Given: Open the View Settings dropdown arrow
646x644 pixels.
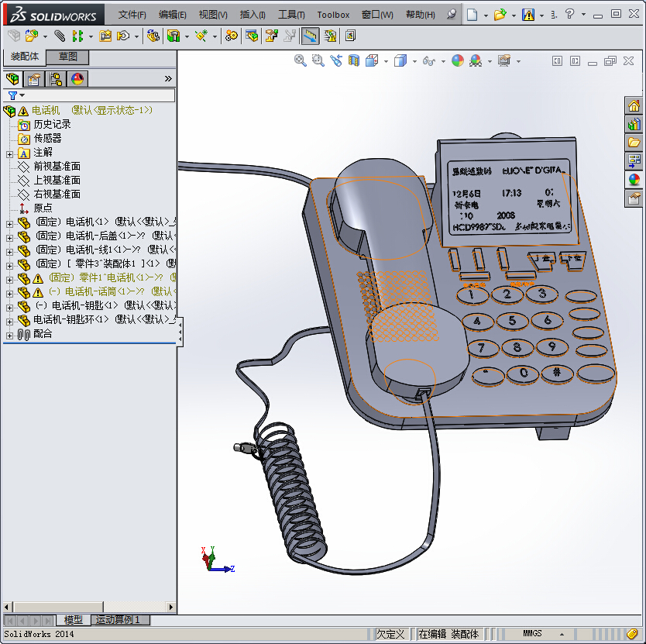Looking at the screenshot, I should 518,62.
